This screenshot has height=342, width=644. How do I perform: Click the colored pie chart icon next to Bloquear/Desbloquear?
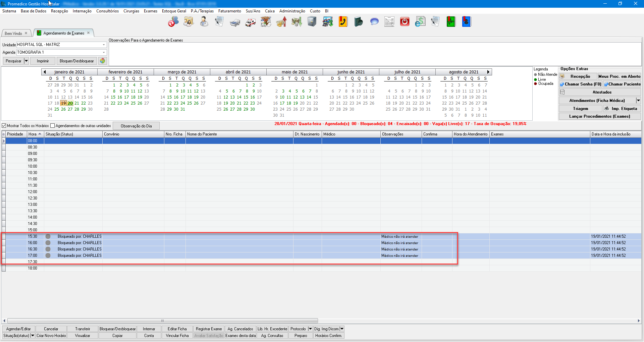tap(103, 61)
